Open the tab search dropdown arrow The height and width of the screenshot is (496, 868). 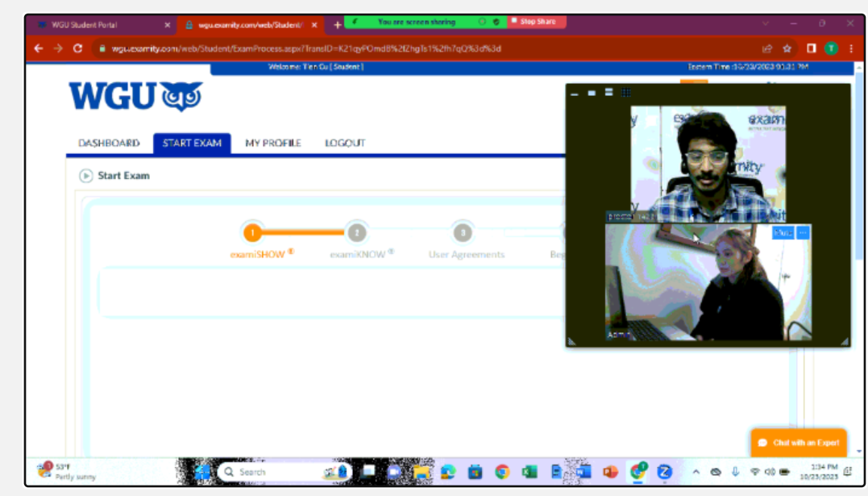click(x=766, y=23)
